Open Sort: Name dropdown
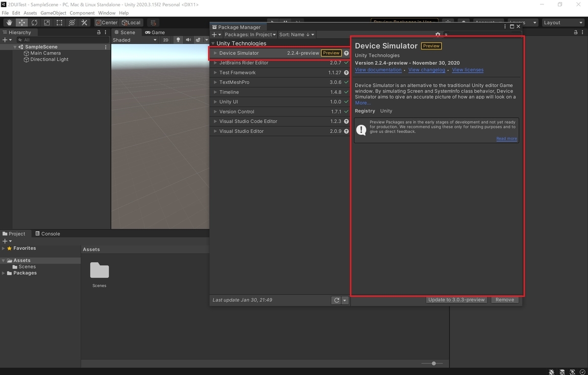Screen dimensions: 588x375 pyautogui.click(x=297, y=35)
